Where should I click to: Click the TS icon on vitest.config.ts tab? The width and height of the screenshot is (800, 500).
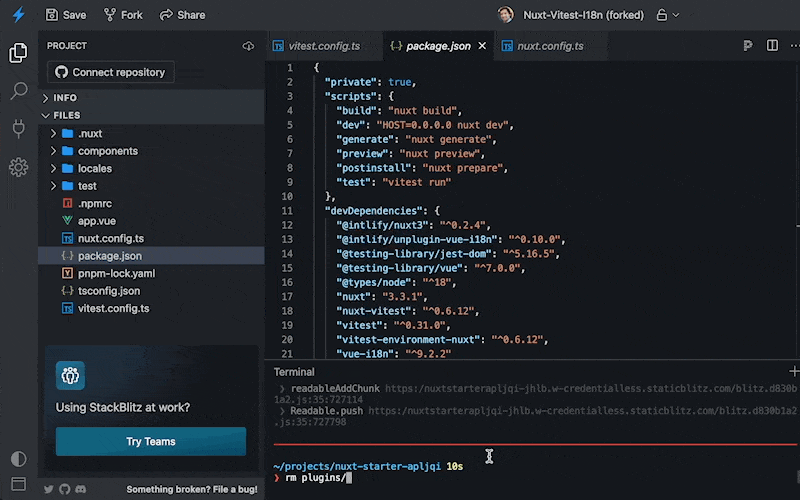[278, 46]
